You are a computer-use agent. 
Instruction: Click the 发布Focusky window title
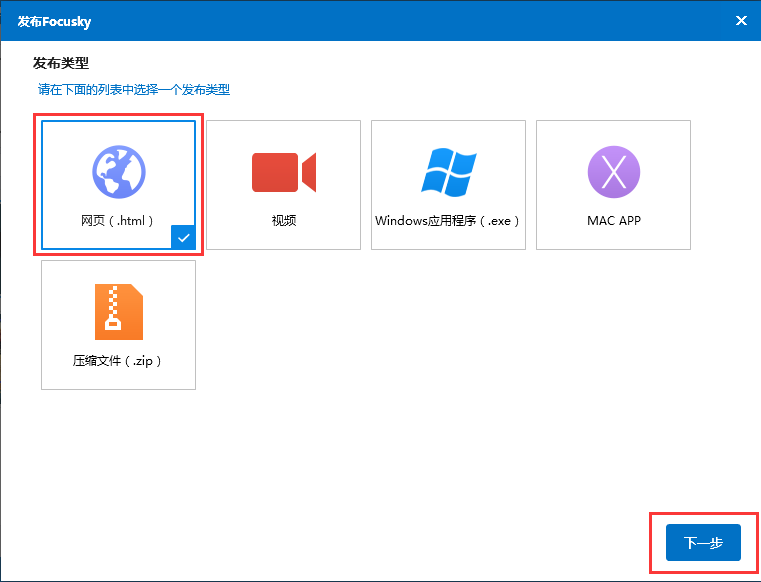pyautogui.click(x=54, y=21)
